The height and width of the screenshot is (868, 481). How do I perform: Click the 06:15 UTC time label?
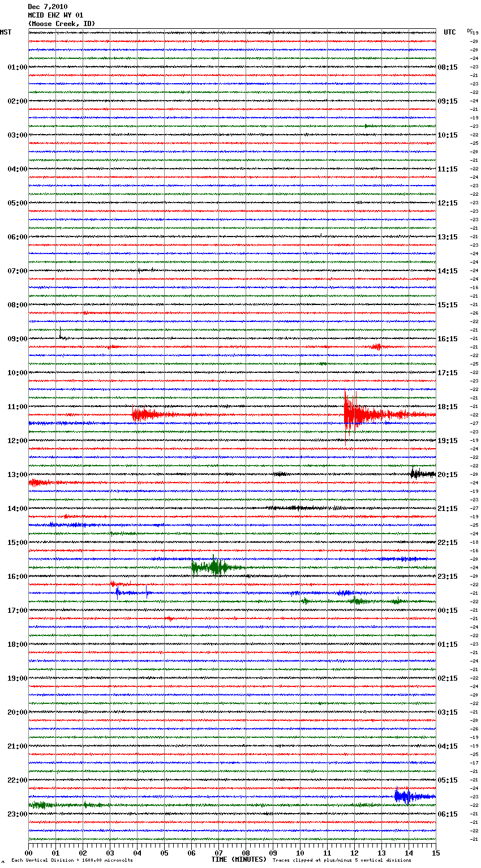click(x=448, y=814)
